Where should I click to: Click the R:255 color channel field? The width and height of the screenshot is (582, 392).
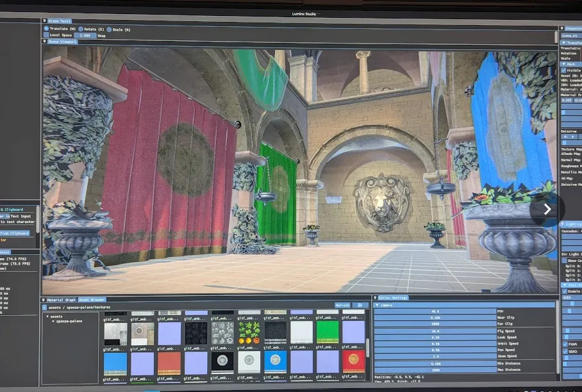point(567,100)
